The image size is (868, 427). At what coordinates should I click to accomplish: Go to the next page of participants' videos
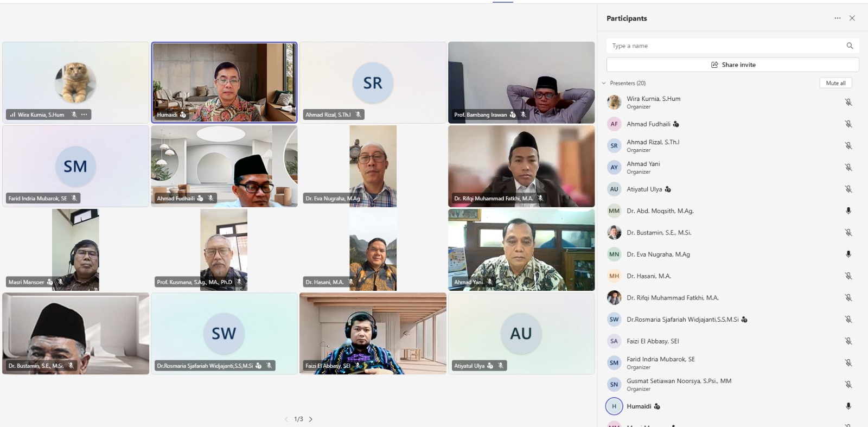311,419
